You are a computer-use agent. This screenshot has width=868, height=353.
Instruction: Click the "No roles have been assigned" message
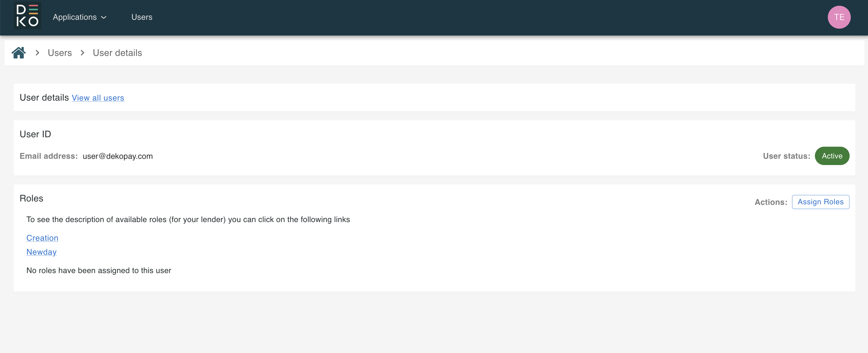pos(99,270)
